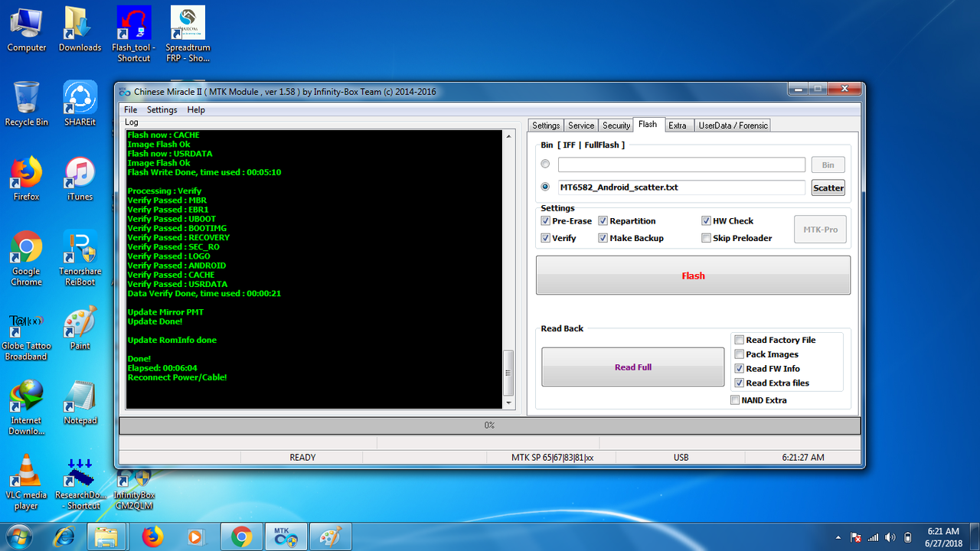Select the Paint desktop icon

coord(80,328)
